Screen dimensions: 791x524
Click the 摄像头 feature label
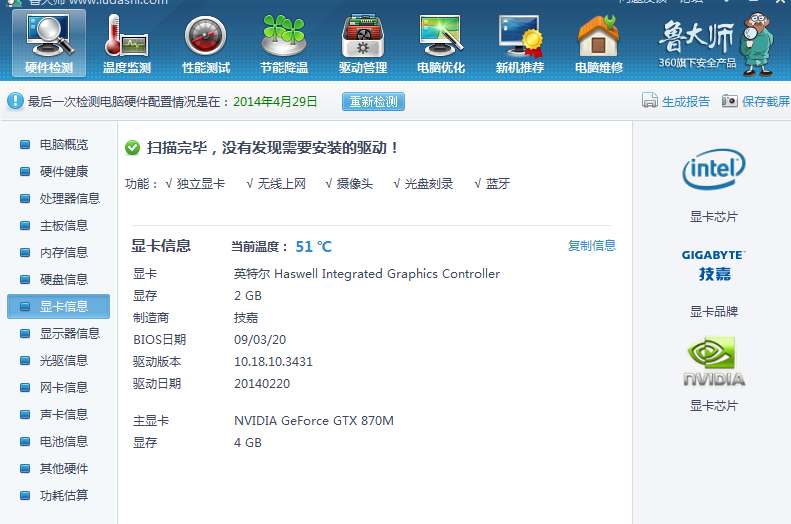pyautogui.click(x=355, y=184)
